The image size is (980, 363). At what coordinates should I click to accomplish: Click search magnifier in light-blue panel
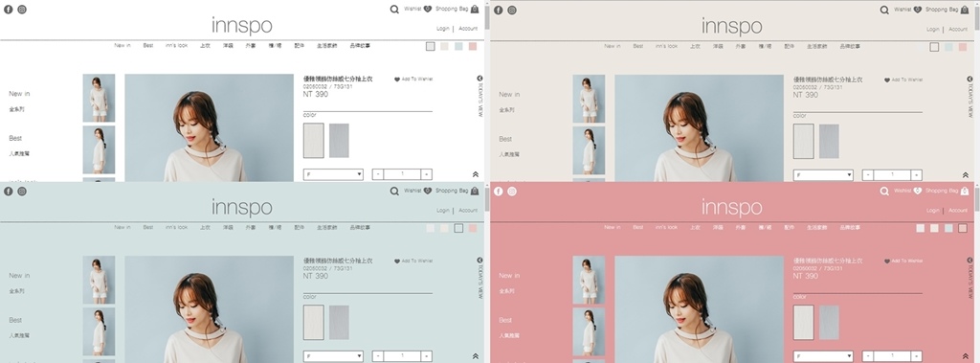[x=394, y=191]
